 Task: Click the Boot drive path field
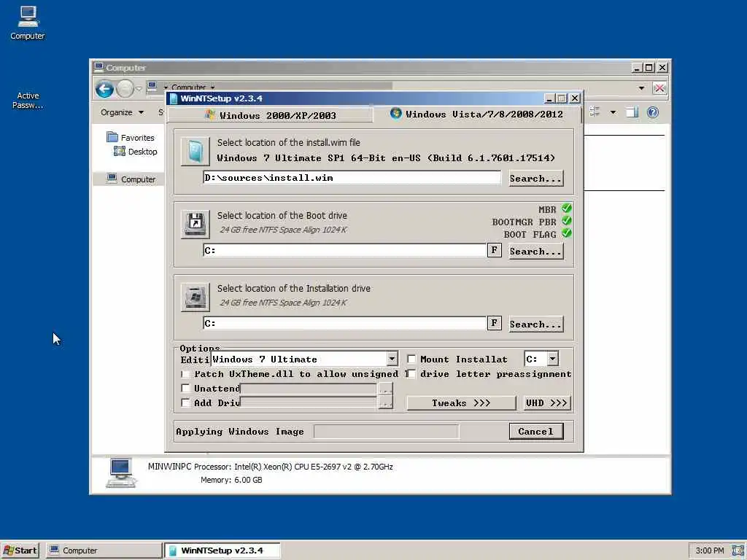click(x=344, y=250)
